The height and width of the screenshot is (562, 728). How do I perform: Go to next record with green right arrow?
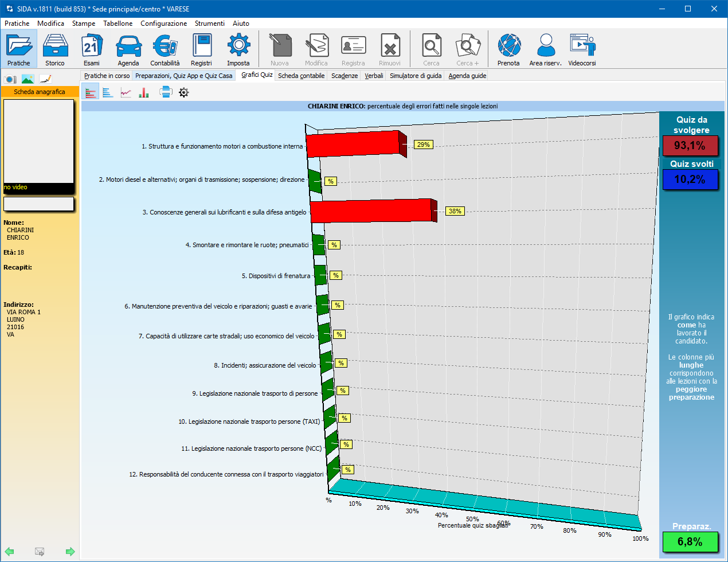tap(70, 552)
